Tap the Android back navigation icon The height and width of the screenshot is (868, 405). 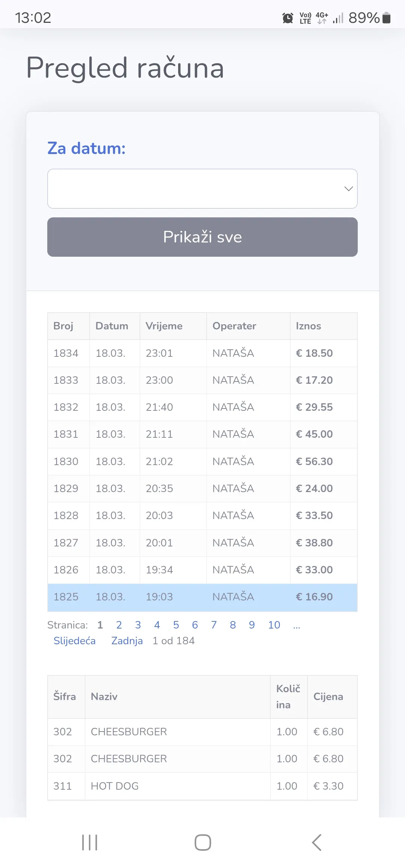317,843
